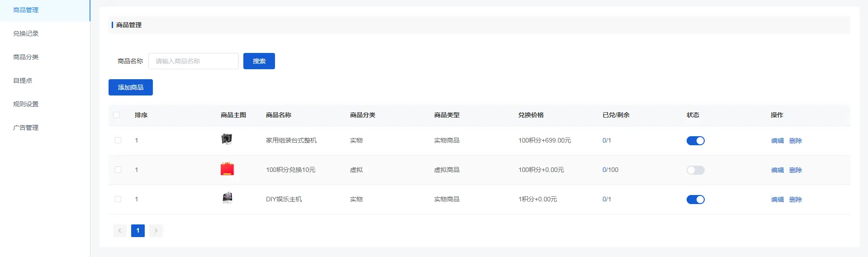Disable status switch for 家用组装台式整机
This screenshot has height=257, width=868.
tap(696, 141)
